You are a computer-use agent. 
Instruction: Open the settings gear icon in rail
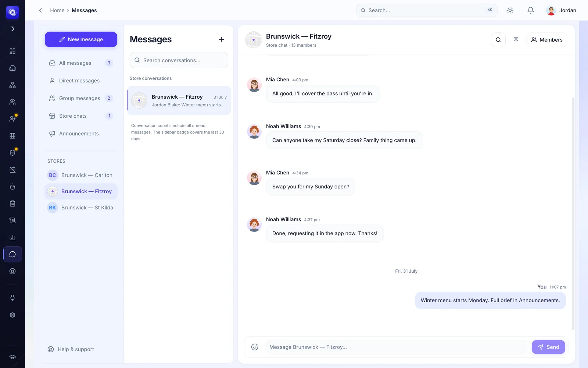point(12,315)
